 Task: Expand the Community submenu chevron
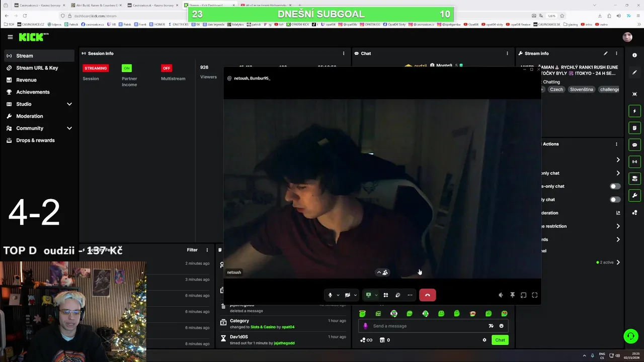(x=69, y=128)
